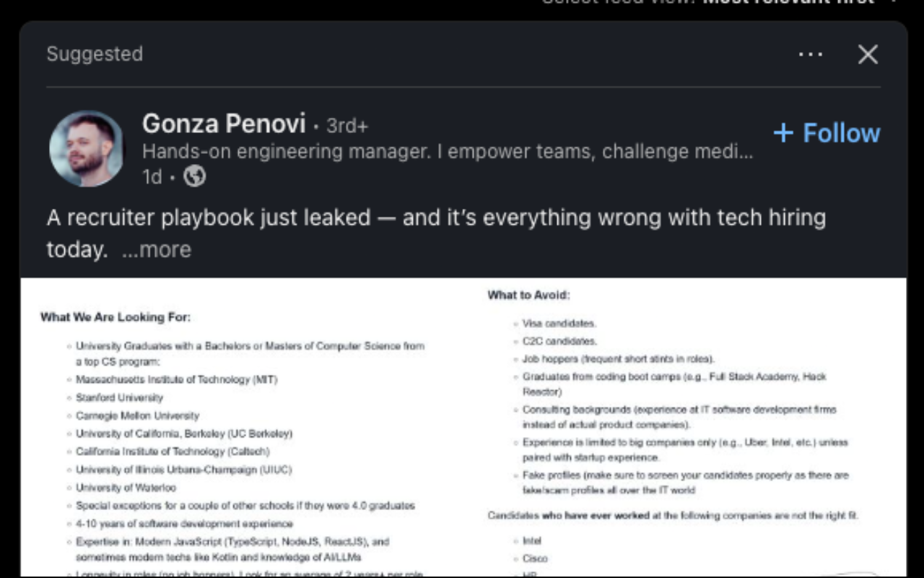Click the '3rd+' connection degree label
The height and width of the screenshot is (578, 924).
pos(347,126)
